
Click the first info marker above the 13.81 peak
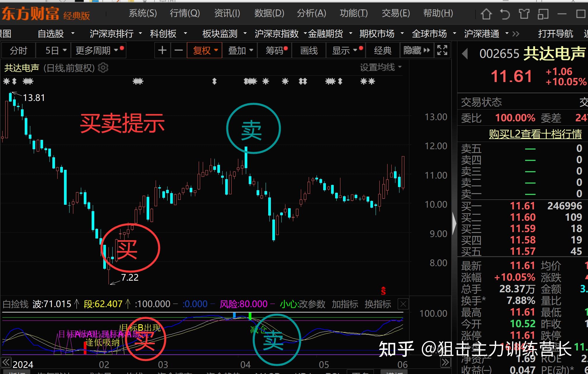pos(6,81)
